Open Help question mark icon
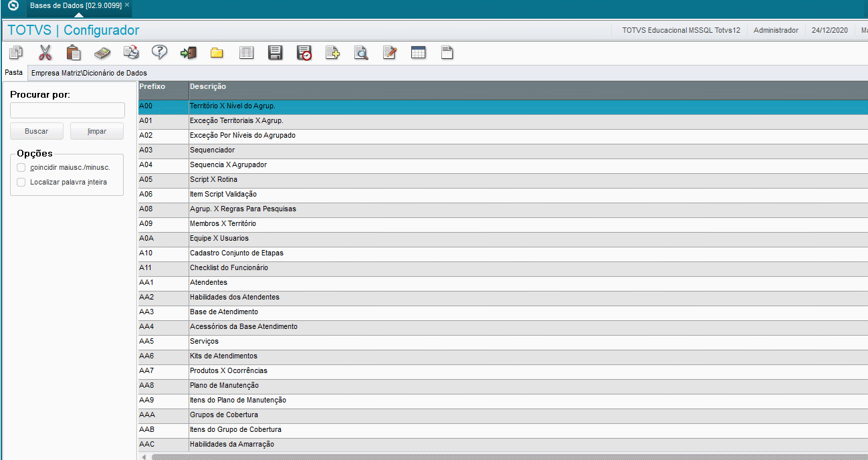The image size is (868, 460). tap(159, 53)
